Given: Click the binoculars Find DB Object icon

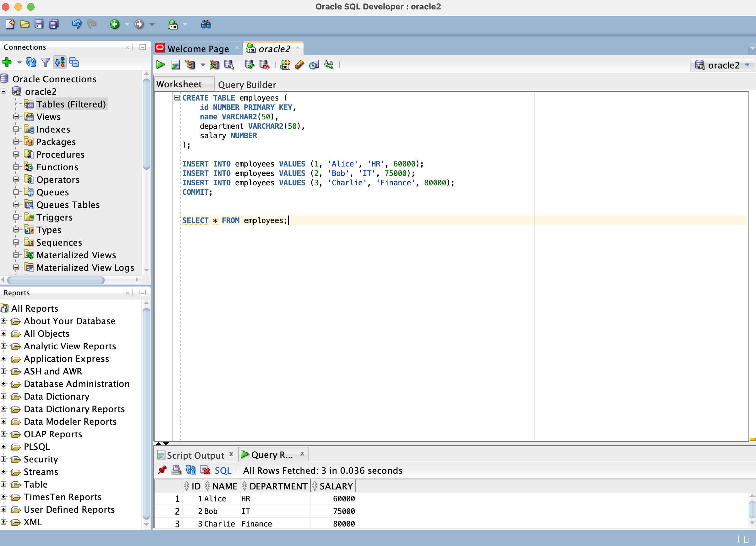Looking at the screenshot, I should tap(206, 24).
